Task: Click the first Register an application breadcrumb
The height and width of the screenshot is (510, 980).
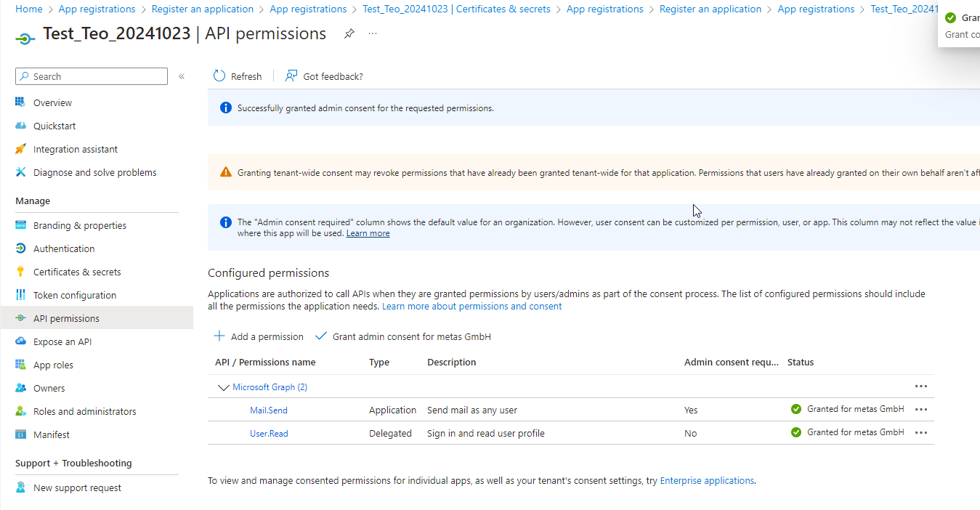Action: tap(203, 9)
